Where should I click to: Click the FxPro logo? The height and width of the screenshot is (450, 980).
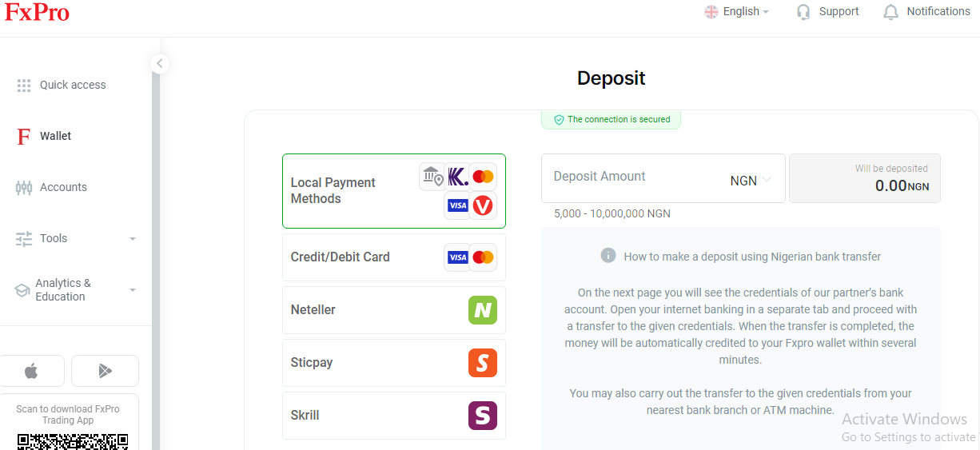(x=37, y=12)
